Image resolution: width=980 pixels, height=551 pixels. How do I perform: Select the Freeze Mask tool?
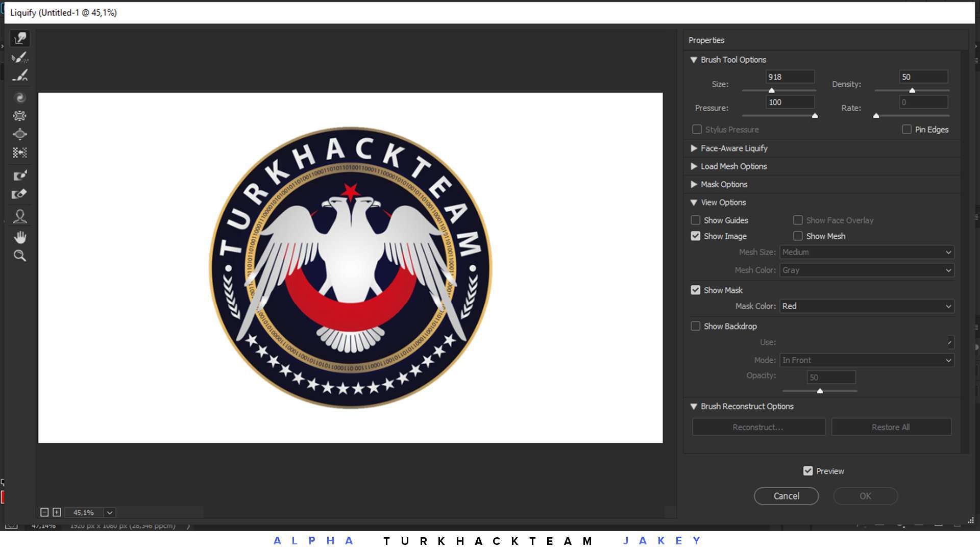click(20, 176)
